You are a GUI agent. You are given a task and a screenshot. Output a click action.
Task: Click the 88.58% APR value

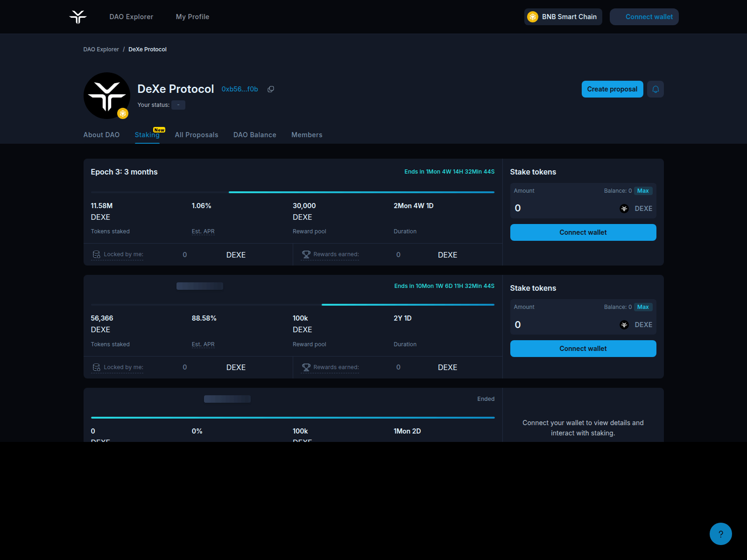point(204,318)
